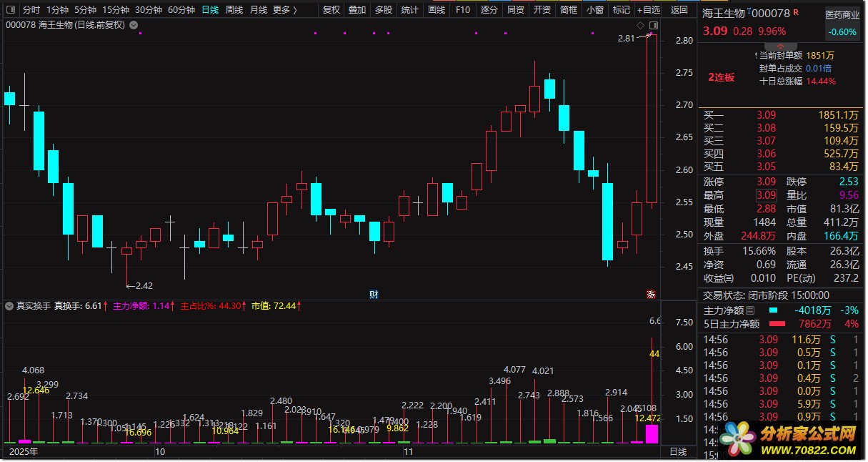Click the 跌停 2.53 value
The height and width of the screenshot is (462, 868).
pos(849,182)
